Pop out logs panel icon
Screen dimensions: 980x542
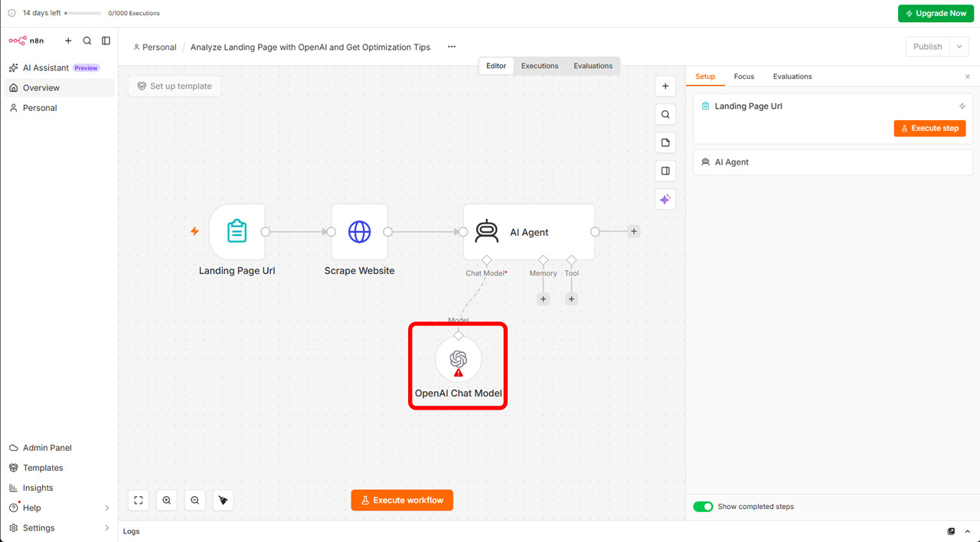click(x=952, y=531)
